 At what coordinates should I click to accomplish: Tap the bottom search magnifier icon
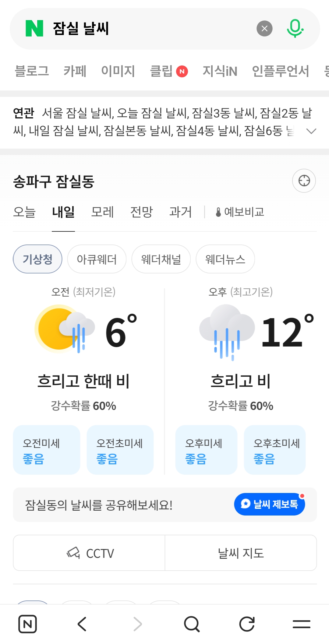click(192, 624)
